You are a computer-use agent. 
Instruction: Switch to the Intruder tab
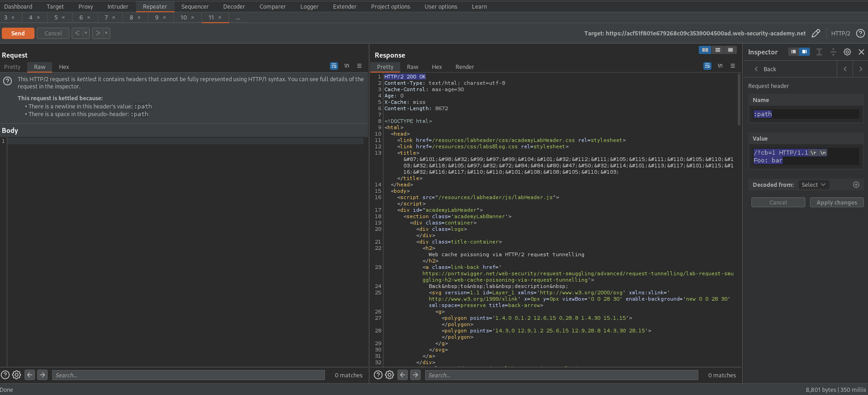(118, 6)
